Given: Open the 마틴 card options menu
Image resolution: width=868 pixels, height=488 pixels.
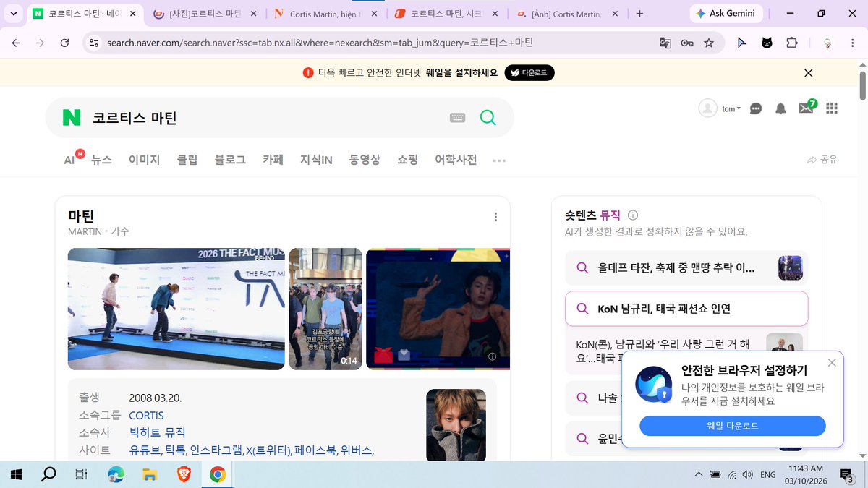Looking at the screenshot, I should [495, 217].
